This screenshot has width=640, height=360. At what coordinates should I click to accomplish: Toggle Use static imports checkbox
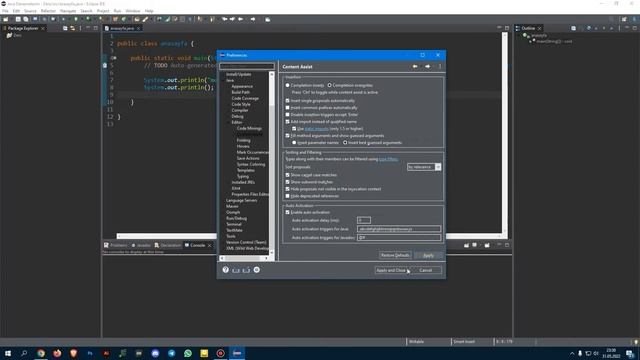click(294, 129)
